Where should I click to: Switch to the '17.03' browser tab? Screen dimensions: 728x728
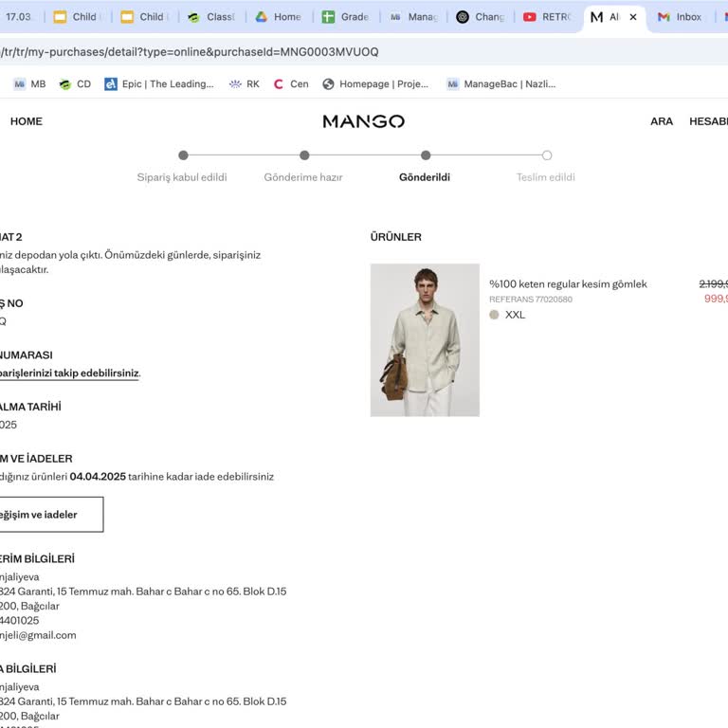click(19, 17)
